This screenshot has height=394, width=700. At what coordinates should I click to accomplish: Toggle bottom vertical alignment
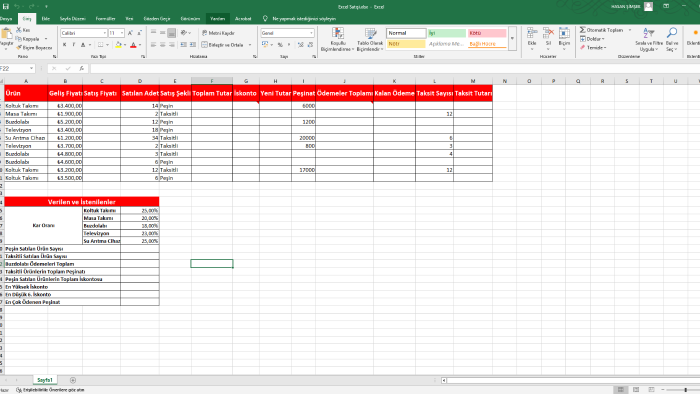(x=171, y=33)
